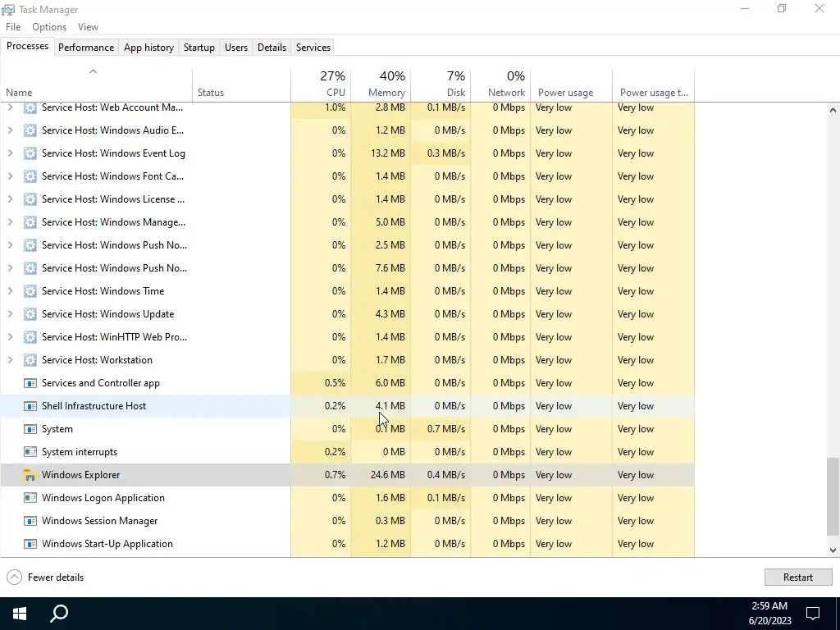Switch to the Details tab
840x630 pixels.
[x=272, y=47]
